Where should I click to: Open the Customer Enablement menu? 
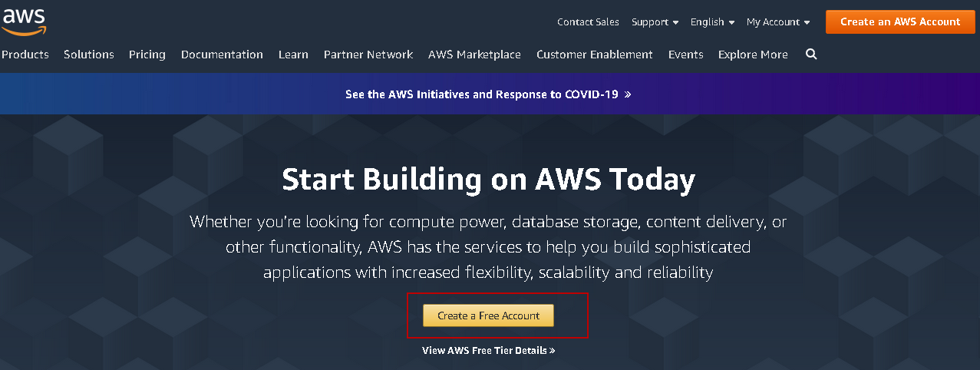point(595,55)
